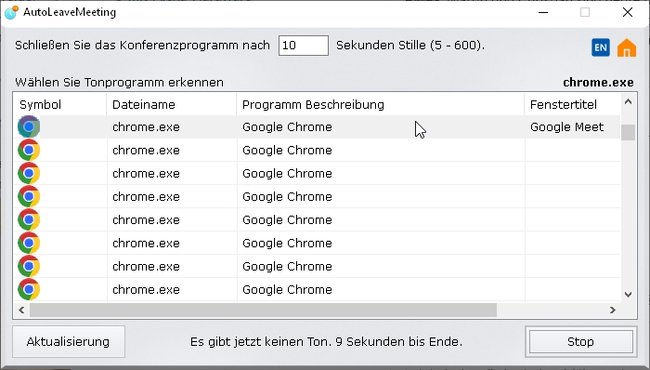Click the horizontal scrollbar thumb
Image resolution: width=650 pixels, height=370 pixels.
click(x=263, y=310)
